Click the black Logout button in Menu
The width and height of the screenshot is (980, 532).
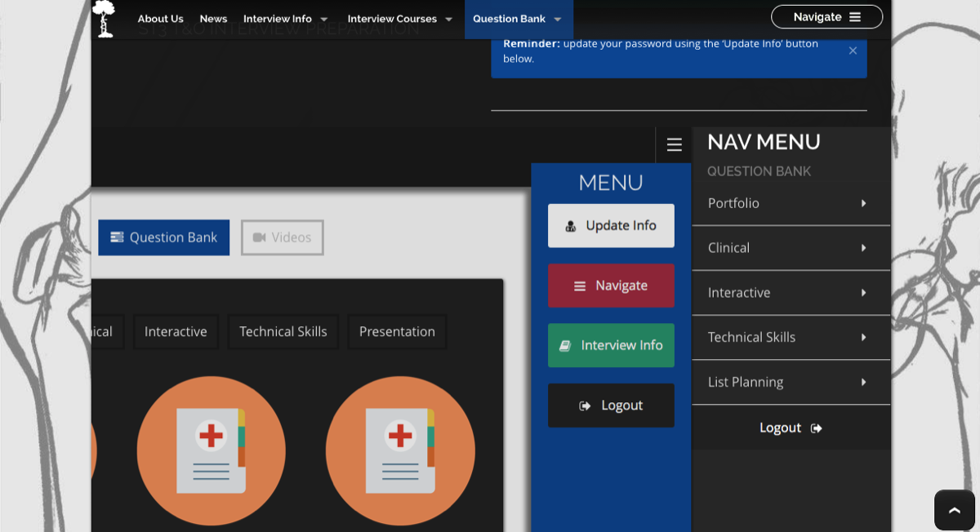pos(611,406)
